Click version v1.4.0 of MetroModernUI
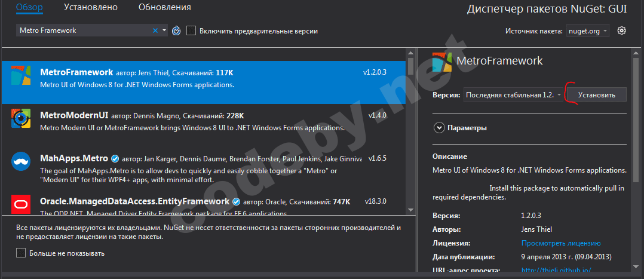 pyautogui.click(x=378, y=115)
